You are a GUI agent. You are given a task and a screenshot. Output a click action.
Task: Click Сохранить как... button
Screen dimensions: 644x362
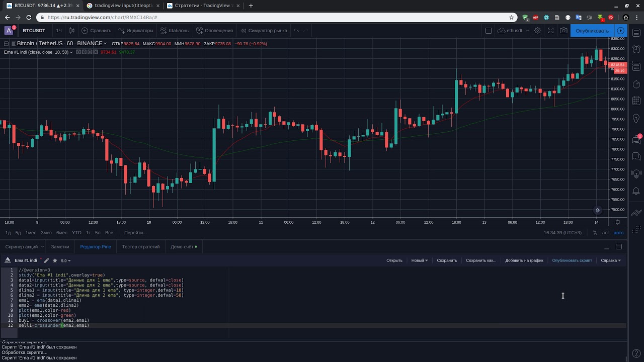click(x=481, y=260)
